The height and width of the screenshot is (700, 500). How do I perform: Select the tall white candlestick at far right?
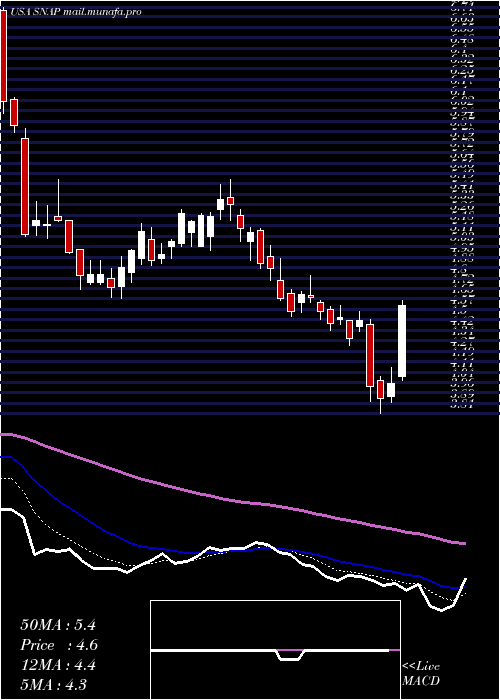402,341
